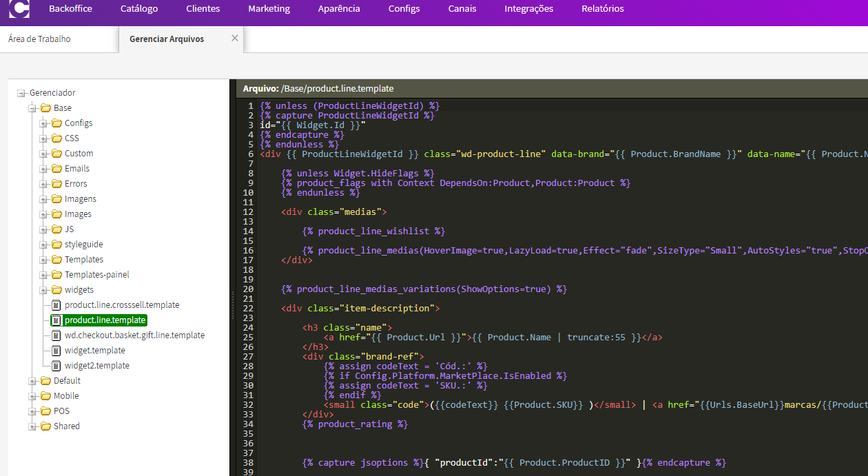
Task: Click the company logo icon
Action: (x=19, y=9)
